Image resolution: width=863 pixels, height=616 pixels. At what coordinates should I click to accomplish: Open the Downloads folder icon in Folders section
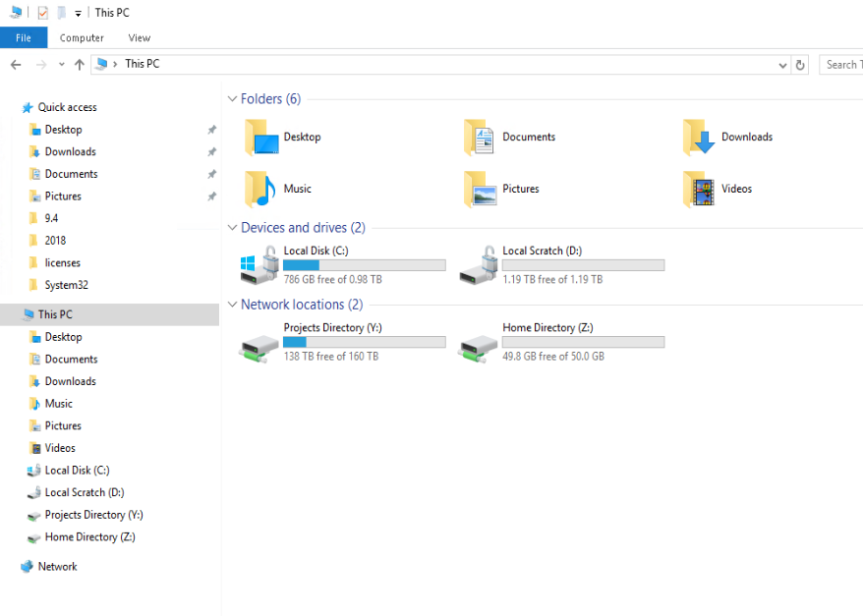(x=699, y=138)
